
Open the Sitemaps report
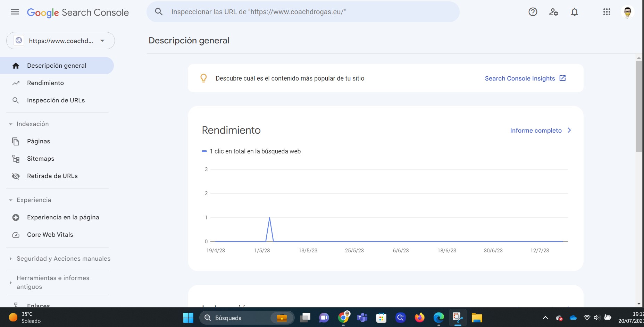[x=41, y=159]
